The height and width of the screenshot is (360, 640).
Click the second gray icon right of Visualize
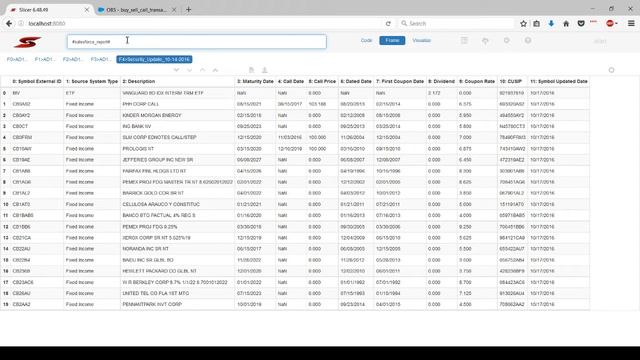(485, 40)
